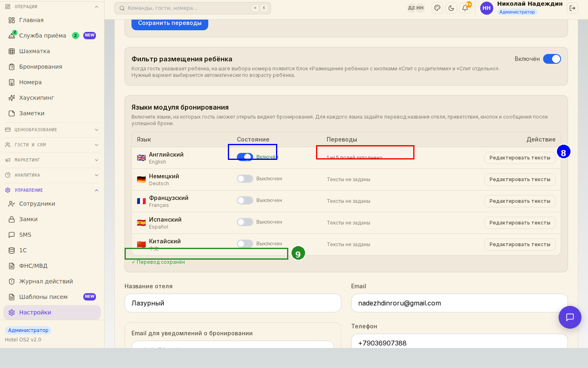Disable Фильтр размещения ребёнка switch
This screenshot has width=588, height=368.
click(x=552, y=59)
